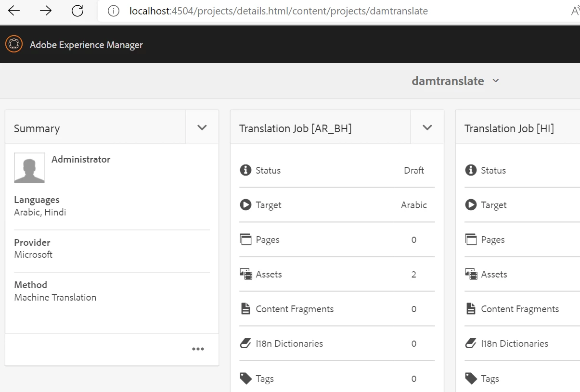Click Pages label in AR_BH job
The width and height of the screenshot is (580, 392).
[268, 240]
